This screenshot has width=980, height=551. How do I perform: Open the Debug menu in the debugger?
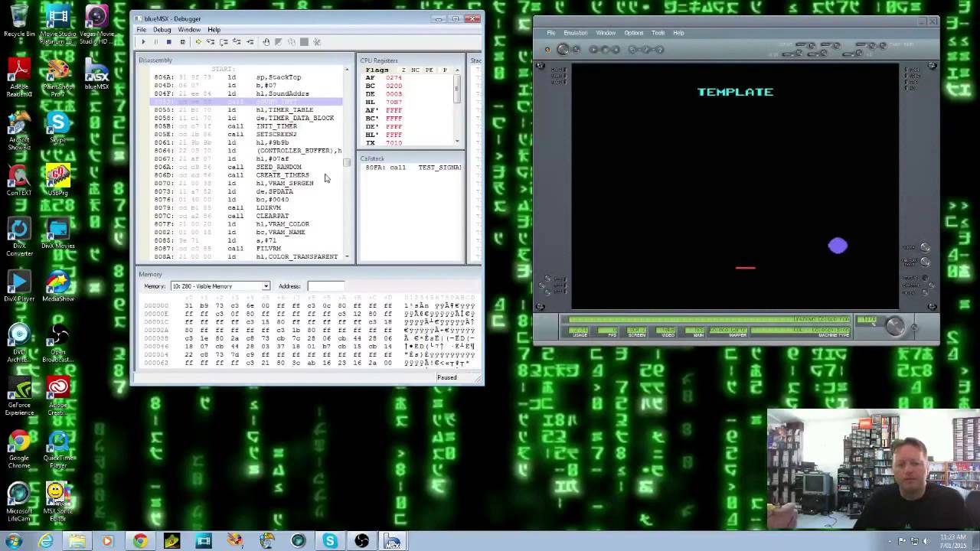coord(162,30)
